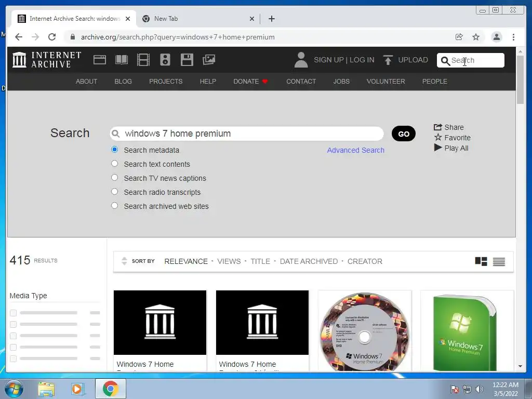This screenshot has height=399, width=532.
Task: Reload the current page
Action: click(x=52, y=37)
